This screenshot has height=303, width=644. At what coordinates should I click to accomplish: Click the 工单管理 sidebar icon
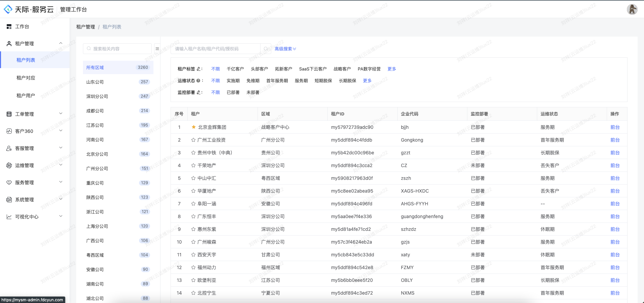coord(9,114)
